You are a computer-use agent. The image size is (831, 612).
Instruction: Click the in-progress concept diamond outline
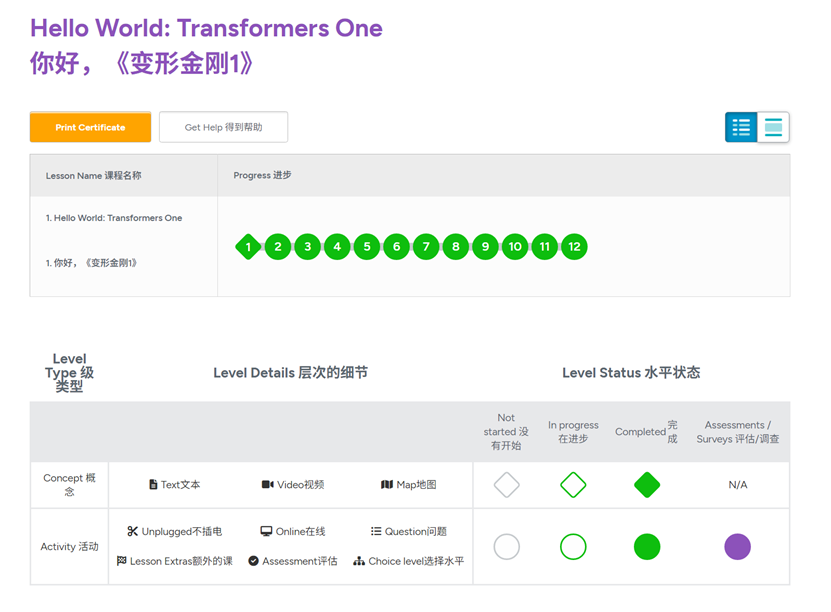click(x=573, y=485)
